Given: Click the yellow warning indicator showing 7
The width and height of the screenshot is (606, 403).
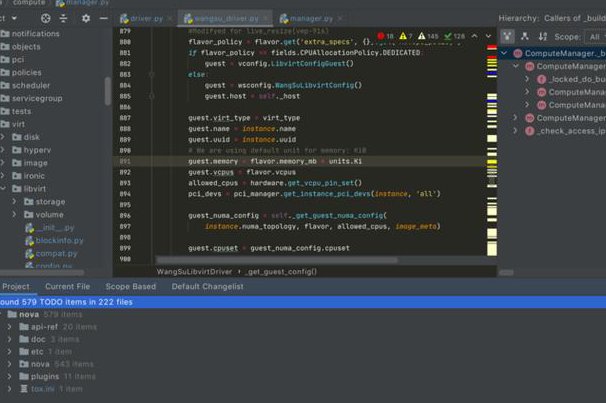Looking at the screenshot, I should (406, 36).
